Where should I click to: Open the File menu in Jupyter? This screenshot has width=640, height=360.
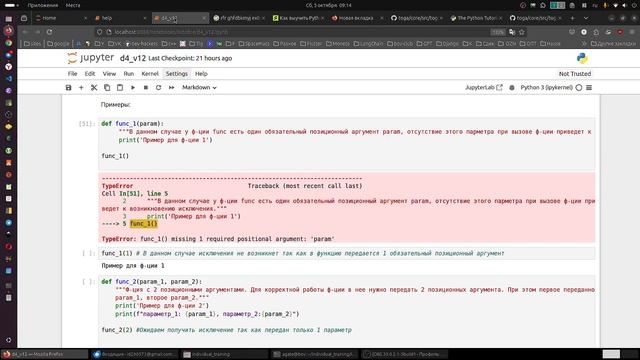(72, 74)
